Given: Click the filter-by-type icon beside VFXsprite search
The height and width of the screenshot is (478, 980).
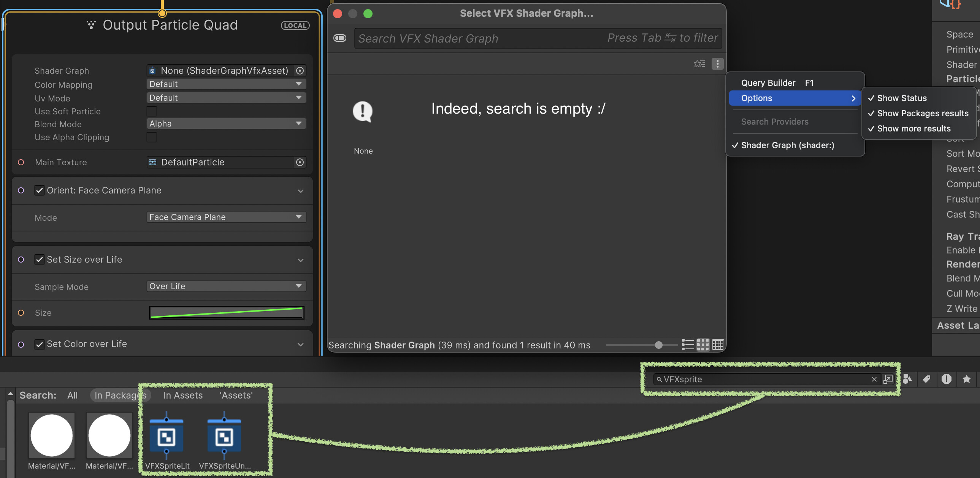Looking at the screenshot, I should pyautogui.click(x=907, y=379).
